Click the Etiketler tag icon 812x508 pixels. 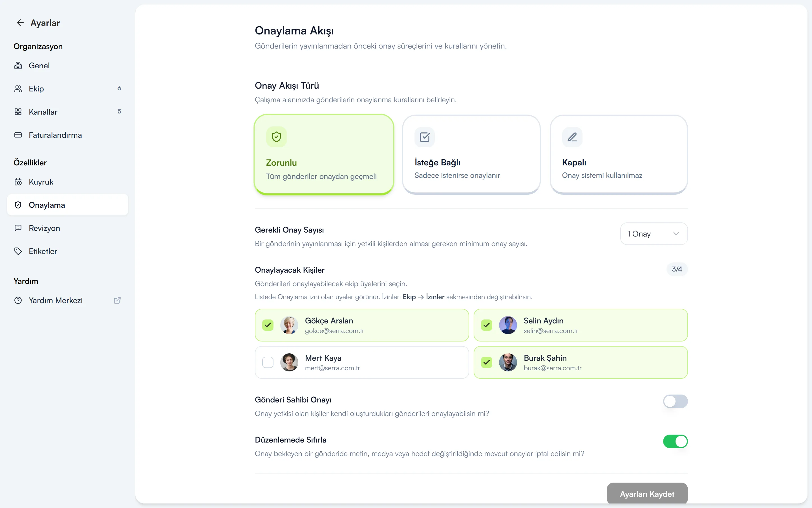click(18, 251)
